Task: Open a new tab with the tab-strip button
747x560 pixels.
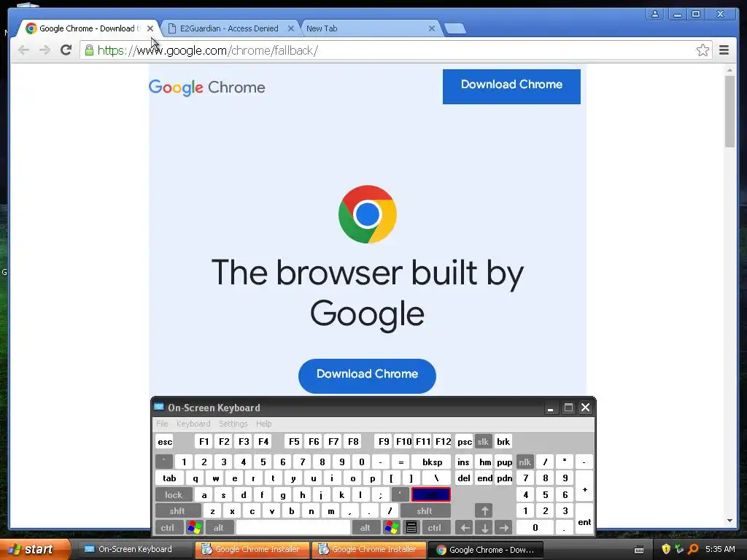Action: click(455, 29)
